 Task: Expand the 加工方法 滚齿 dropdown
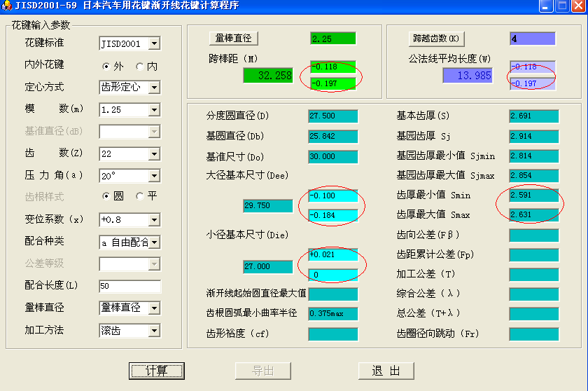pos(154,331)
